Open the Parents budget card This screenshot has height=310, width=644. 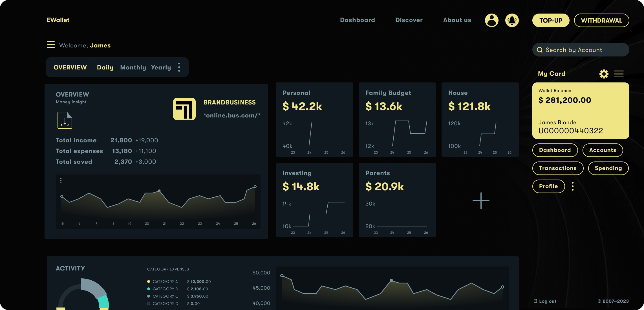[x=397, y=200]
